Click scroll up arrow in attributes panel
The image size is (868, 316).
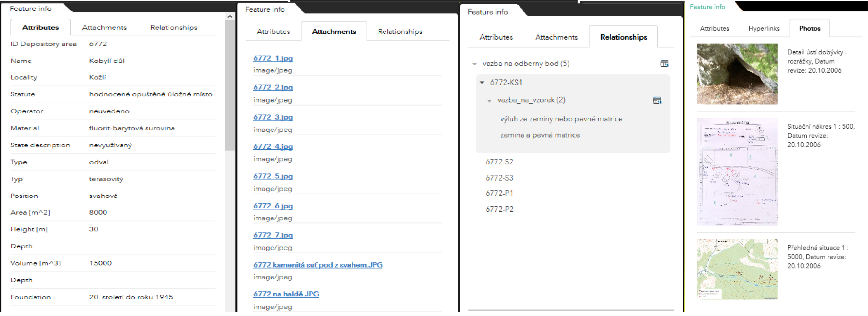[230, 16]
